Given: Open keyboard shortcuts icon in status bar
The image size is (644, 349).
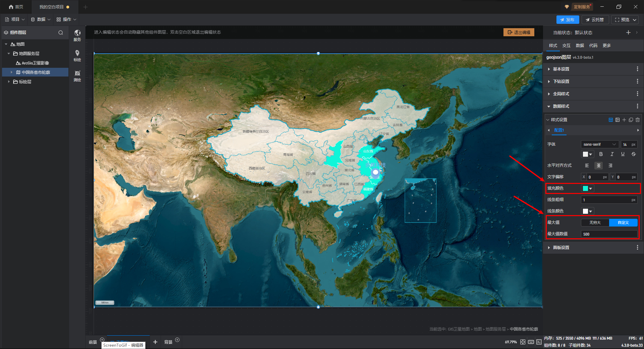Looking at the screenshot, I should pyautogui.click(x=531, y=342).
